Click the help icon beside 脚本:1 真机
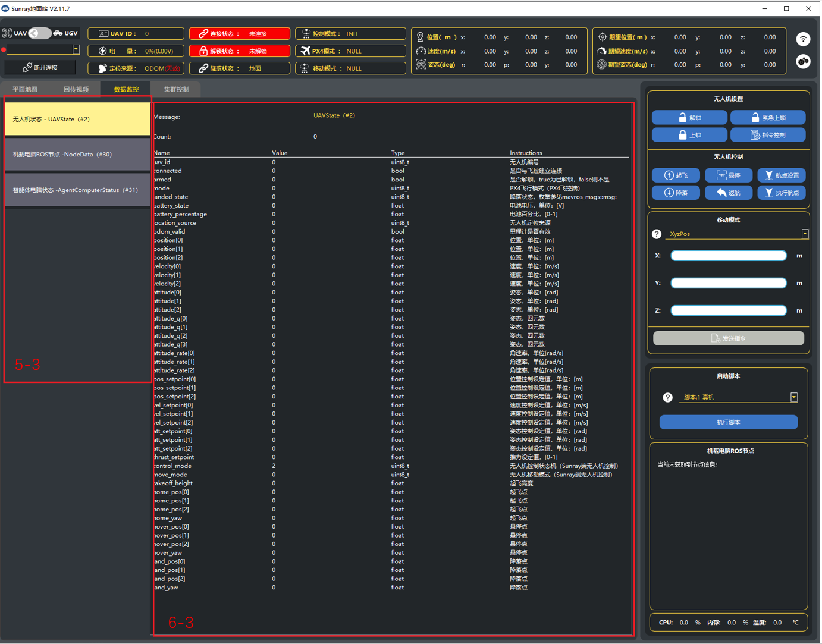The height and width of the screenshot is (644, 822). point(667,397)
